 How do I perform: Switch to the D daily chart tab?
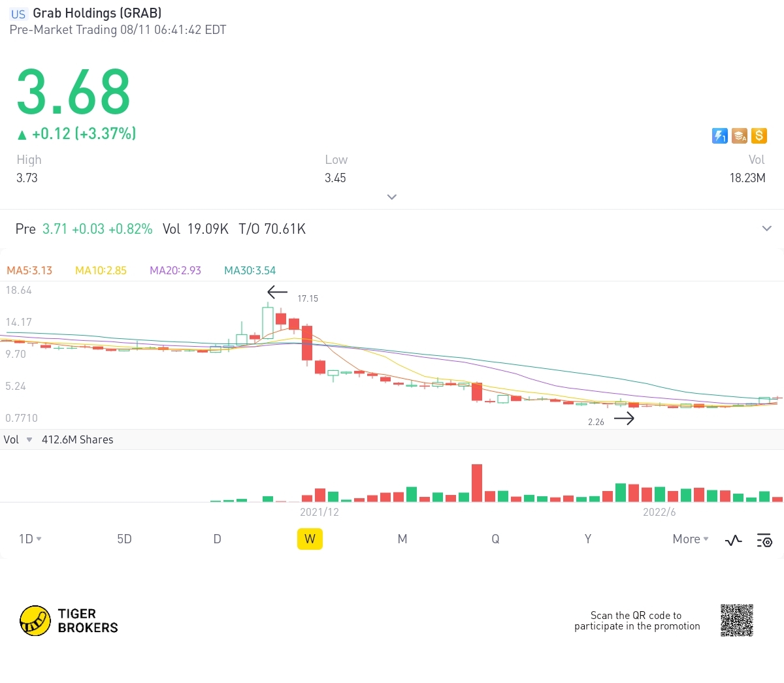218,539
